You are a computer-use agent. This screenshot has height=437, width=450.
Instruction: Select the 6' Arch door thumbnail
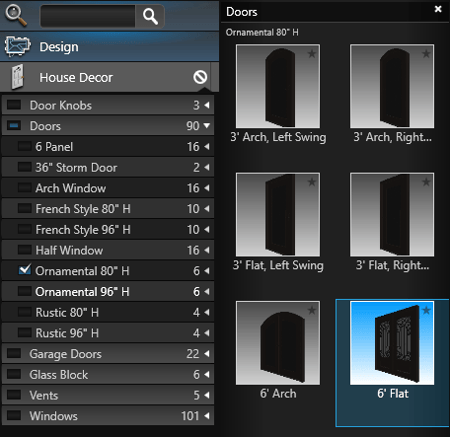click(x=278, y=343)
